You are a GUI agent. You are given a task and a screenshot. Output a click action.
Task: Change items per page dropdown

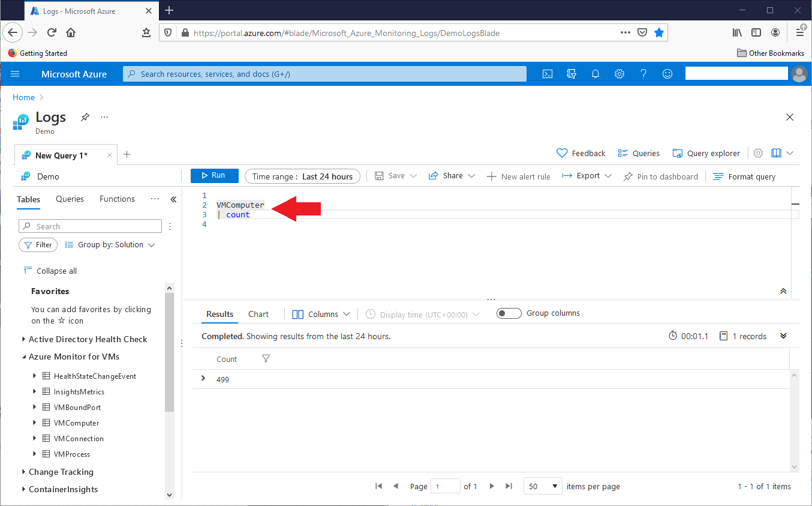pyautogui.click(x=543, y=486)
